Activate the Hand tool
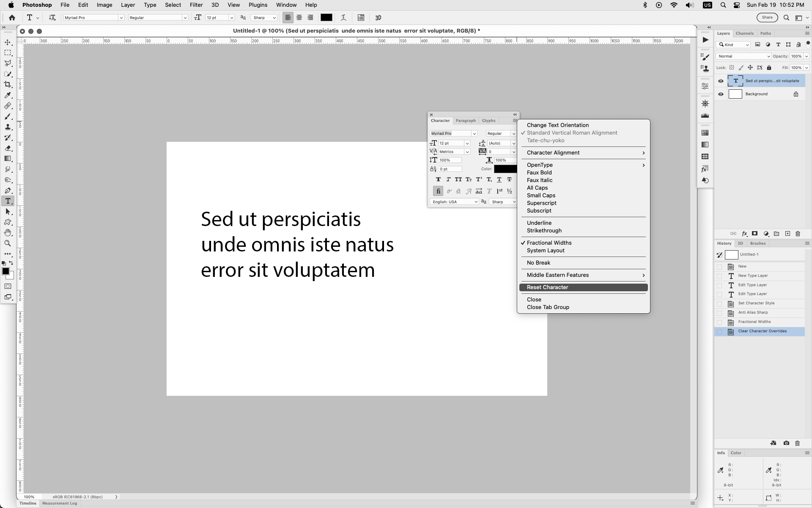This screenshot has width=812, height=508. pyautogui.click(x=8, y=232)
